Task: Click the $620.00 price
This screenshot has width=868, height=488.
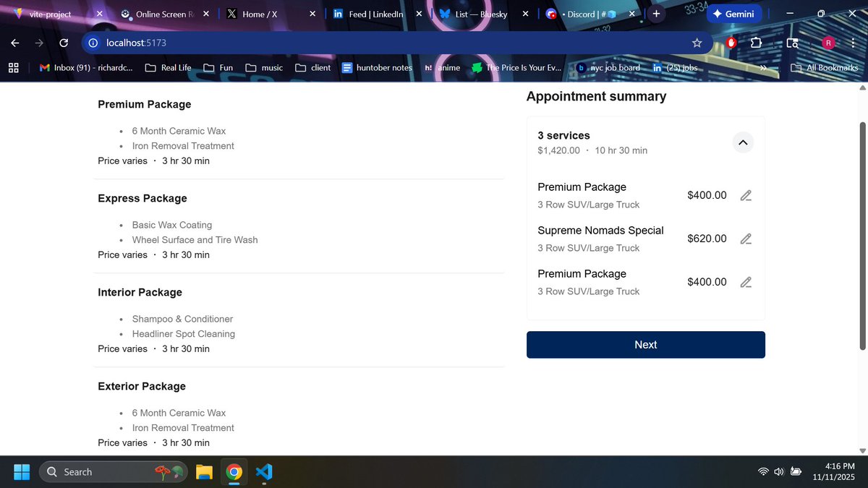Action: pyautogui.click(x=707, y=239)
